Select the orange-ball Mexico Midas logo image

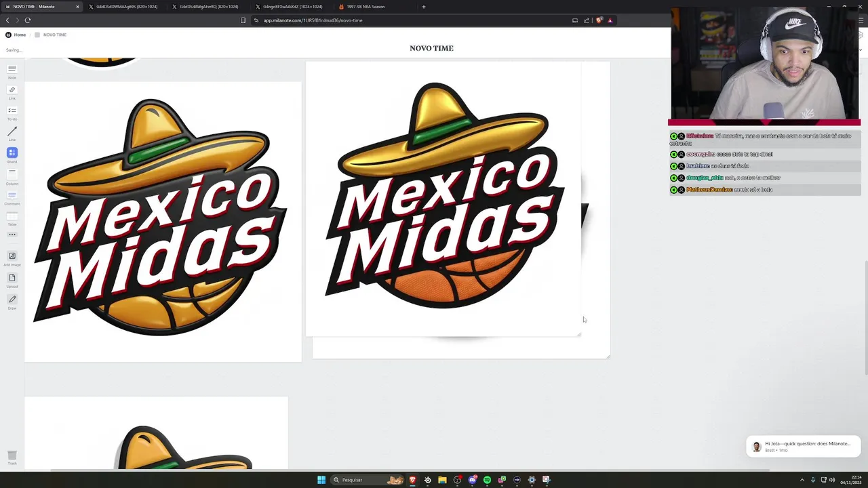click(443, 199)
